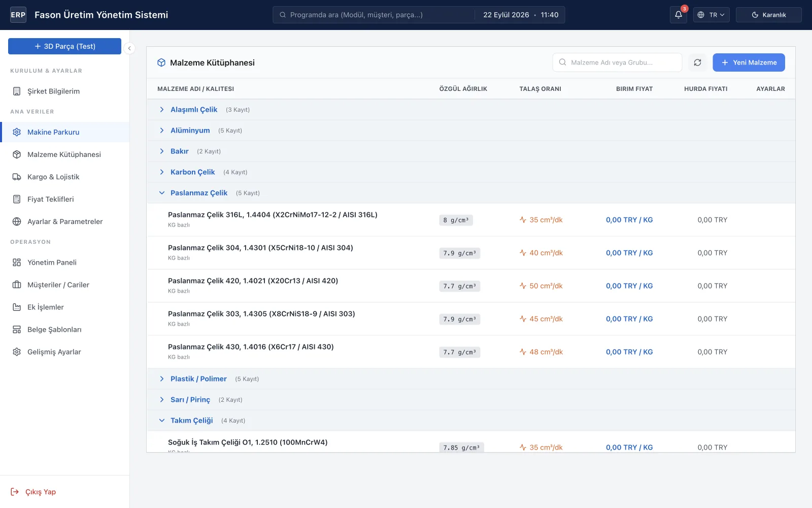Open Şirket Bilgilerim menu item
Screen dimensions: 812x508
65,91
